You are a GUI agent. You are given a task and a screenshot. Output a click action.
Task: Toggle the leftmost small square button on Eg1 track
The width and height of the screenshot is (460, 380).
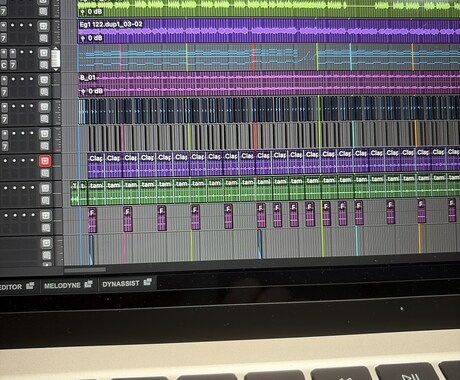click(x=3, y=26)
